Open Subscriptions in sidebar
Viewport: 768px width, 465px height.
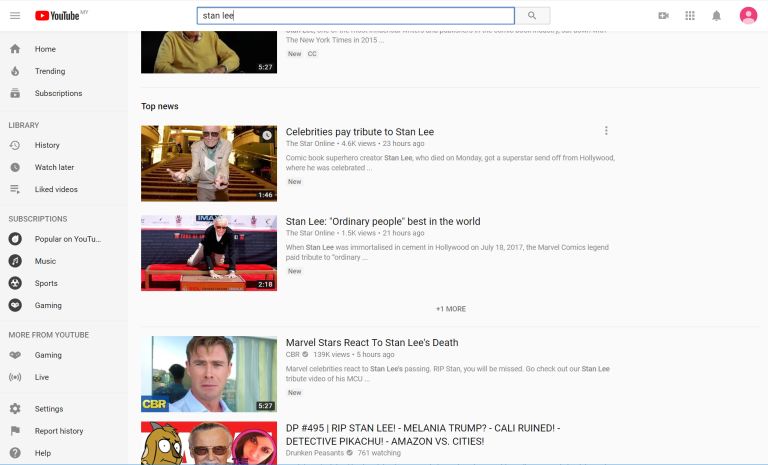tap(58, 93)
